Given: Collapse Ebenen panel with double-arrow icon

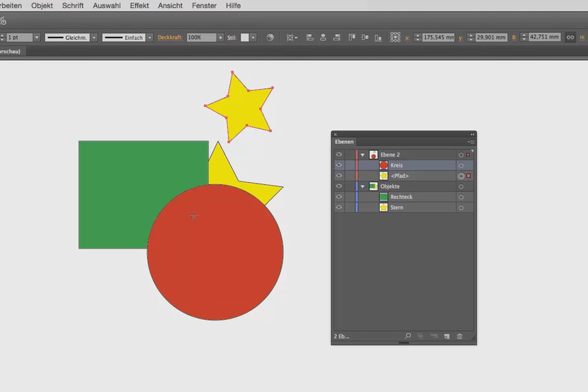Looking at the screenshot, I should 472,134.
